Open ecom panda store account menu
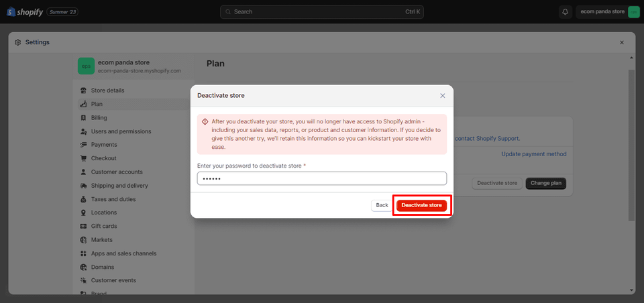The height and width of the screenshot is (303, 644). point(608,12)
